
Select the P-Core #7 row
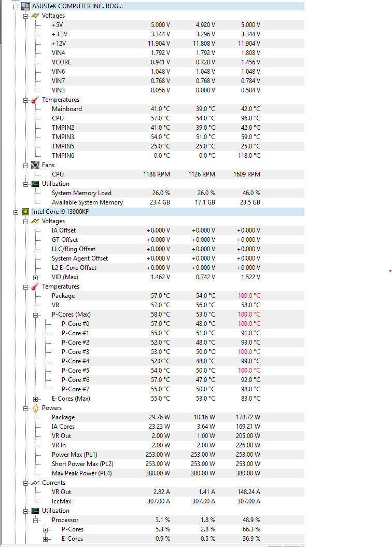pos(182,389)
